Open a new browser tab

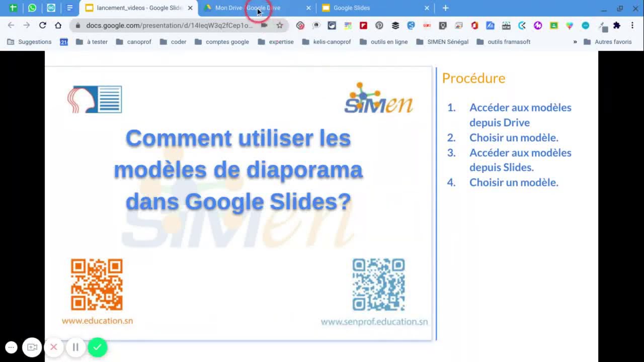pos(445,8)
